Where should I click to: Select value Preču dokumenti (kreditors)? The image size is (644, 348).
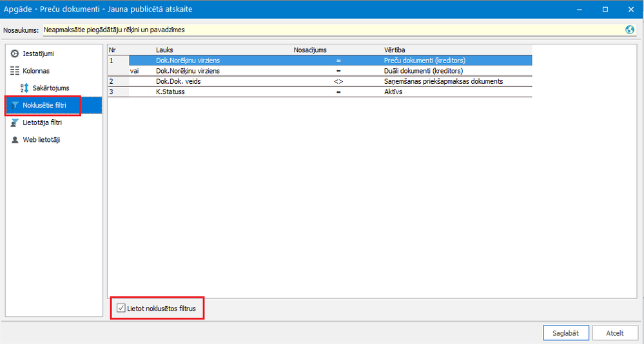(425, 61)
